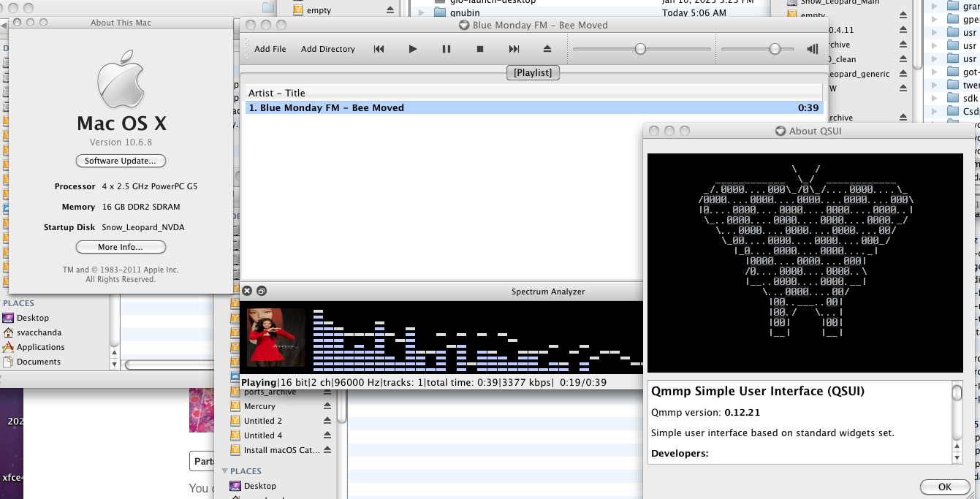The image size is (980, 499).
Task: Select Untitled 2 in Finder sidebar
Action: (262, 421)
